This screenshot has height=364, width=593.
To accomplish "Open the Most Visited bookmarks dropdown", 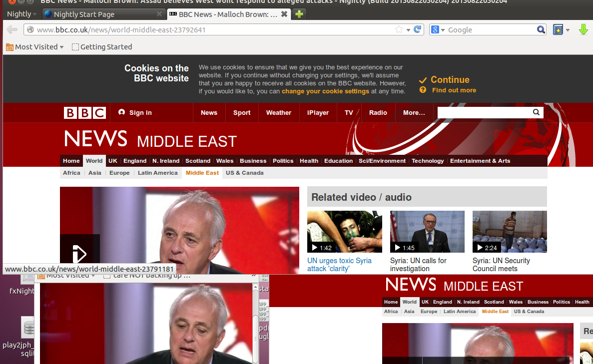I will point(35,47).
